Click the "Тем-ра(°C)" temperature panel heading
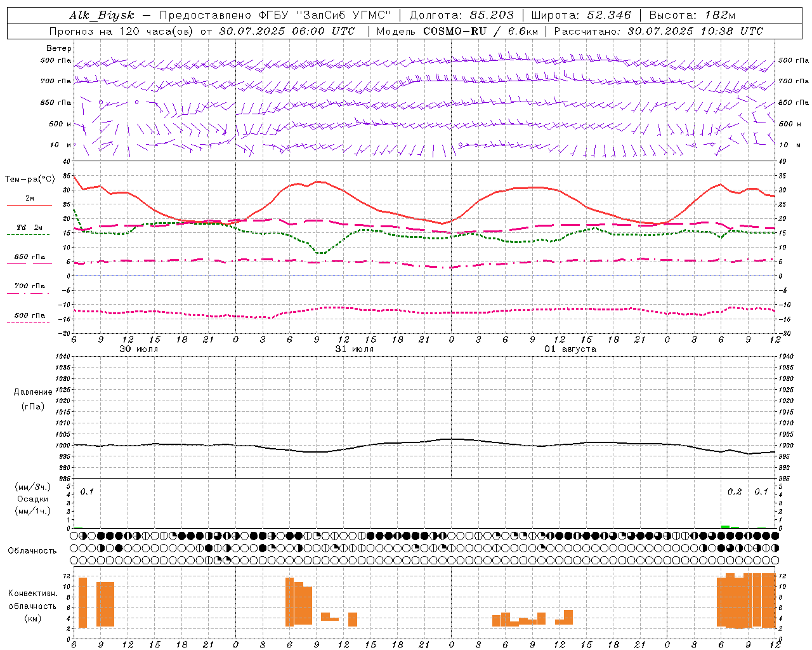Image resolution: width=812 pixels, height=650 pixels. pos(30,180)
